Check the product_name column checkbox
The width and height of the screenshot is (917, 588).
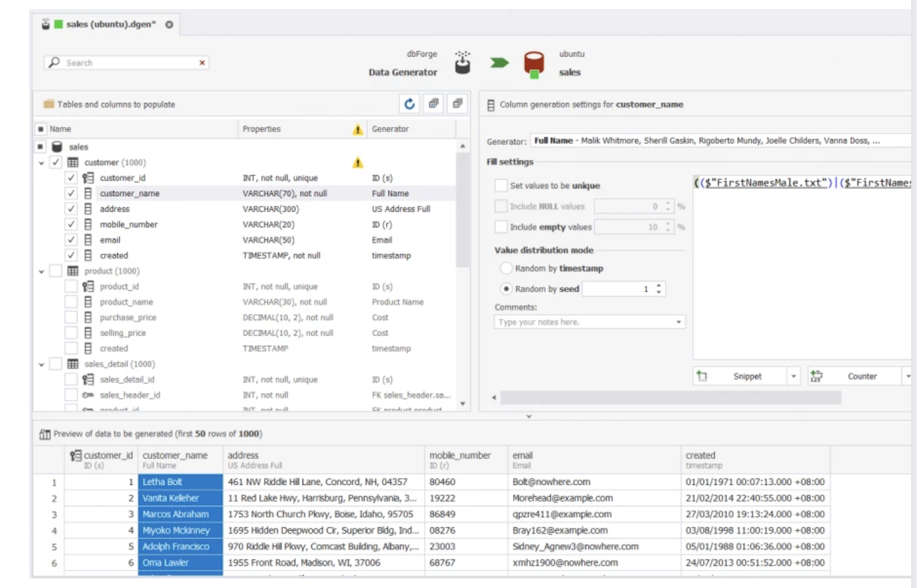pos(71,302)
